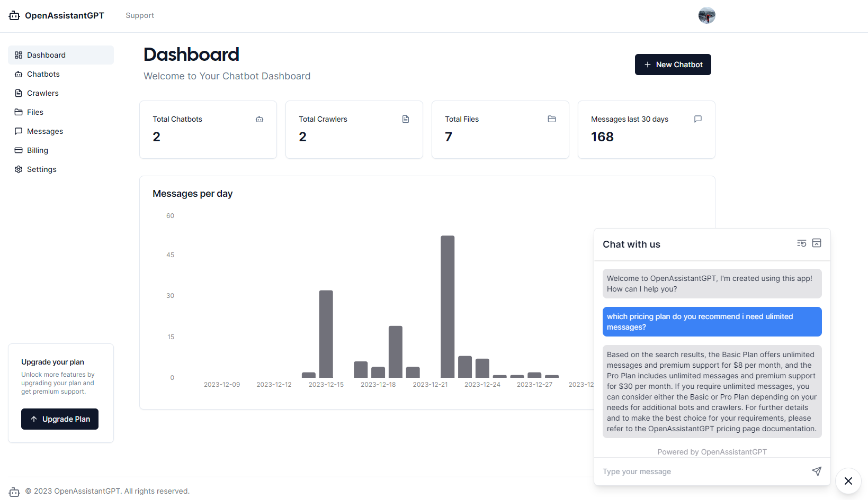The width and height of the screenshot is (868, 500).
Task: Click the Crawlers document icon in sidebar
Action: 19,93
